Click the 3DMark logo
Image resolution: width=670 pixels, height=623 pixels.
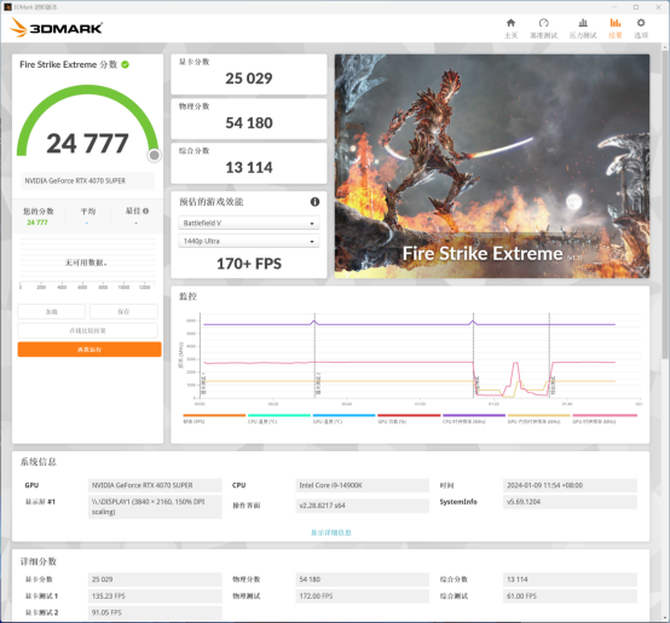pyautogui.click(x=56, y=28)
